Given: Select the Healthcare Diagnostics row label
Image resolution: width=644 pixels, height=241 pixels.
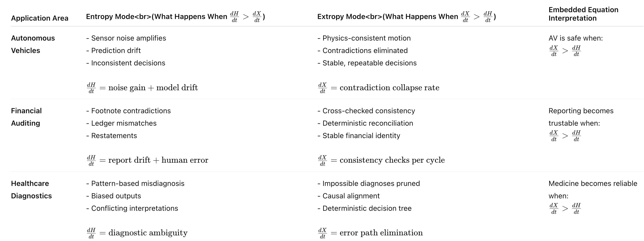Looking at the screenshot, I should click(x=31, y=190).
